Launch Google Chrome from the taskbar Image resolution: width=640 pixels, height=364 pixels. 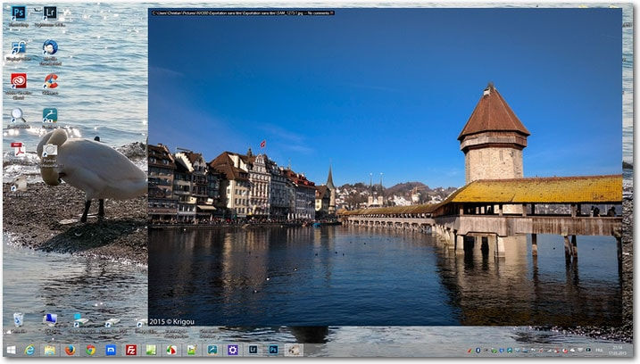click(x=90, y=350)
